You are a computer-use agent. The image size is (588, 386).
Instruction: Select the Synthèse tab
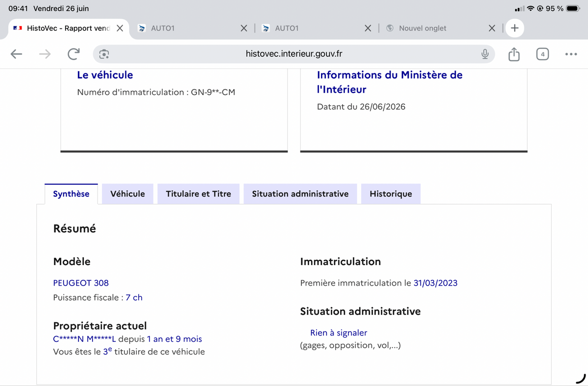tap(71, 194)
